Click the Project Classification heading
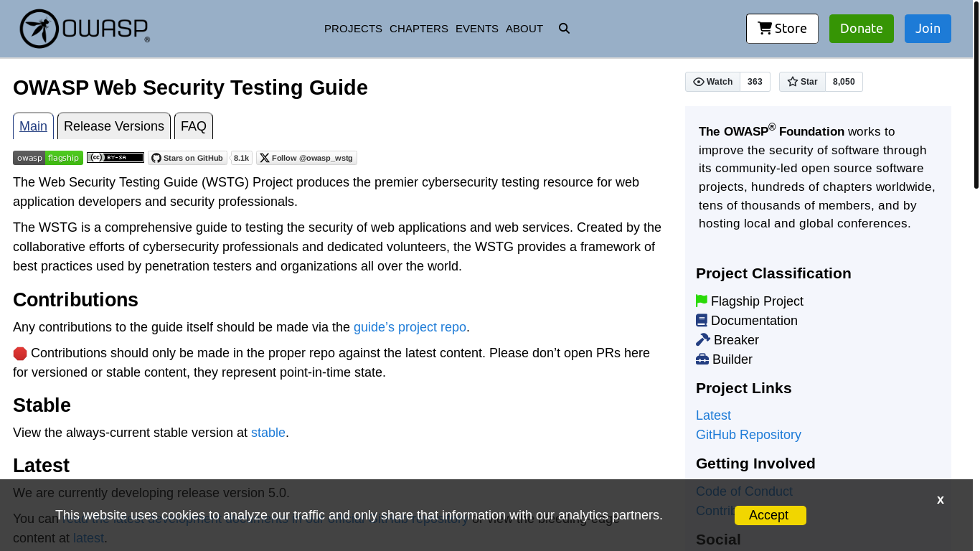The height and width of the screenshot is (551, 980). point(773,273)
